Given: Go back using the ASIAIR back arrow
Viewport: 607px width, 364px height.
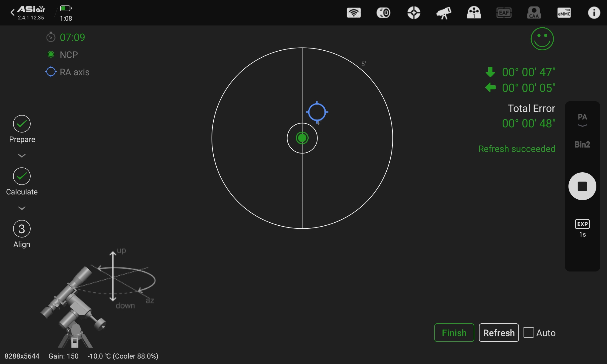Looking at the screenshot, I should [x=12, y=12].
